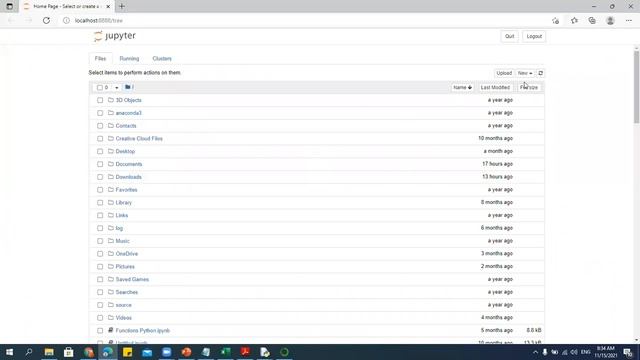Open a new browser tab

click(122, 7)
